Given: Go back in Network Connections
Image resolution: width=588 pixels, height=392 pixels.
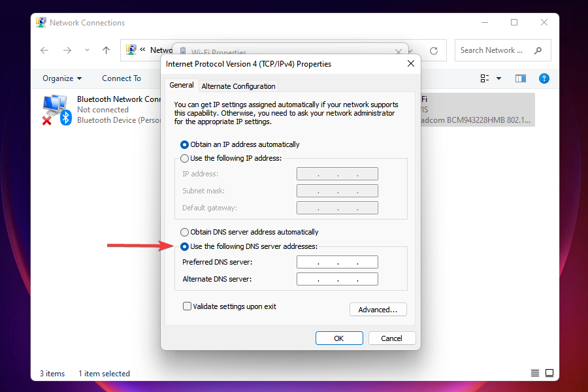Looking at the screenshot, I should pyautogui.click(x=44, y=50).
